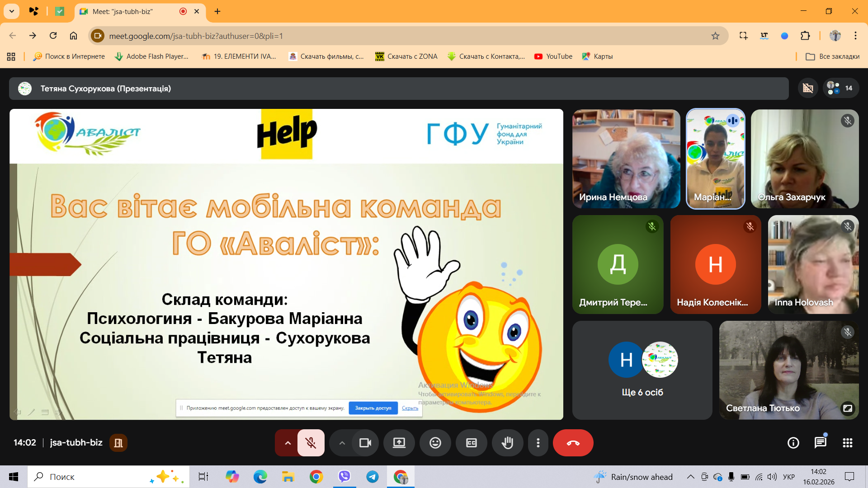Unmute the microphone toggle
Viewport: 868px width, 488px height.
pos(311,443)
